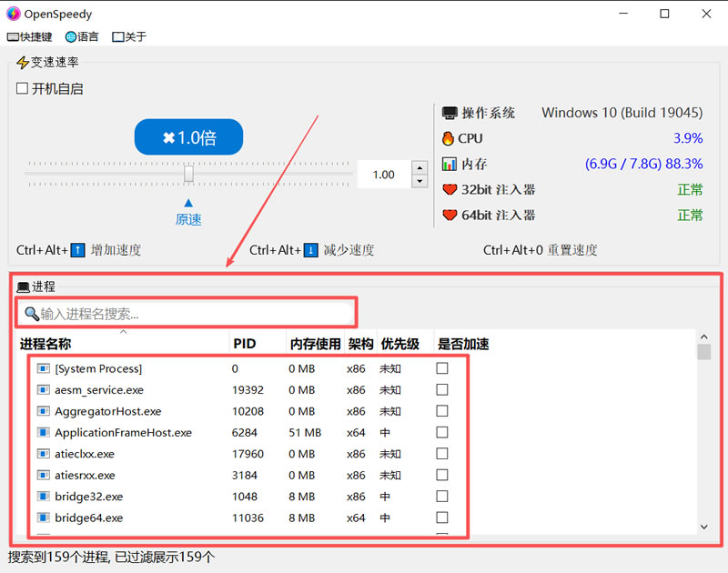This screenshot has height=573, width=728.
Task: Check acceleration box for bridge32.exe
Action: coord(442,497)
